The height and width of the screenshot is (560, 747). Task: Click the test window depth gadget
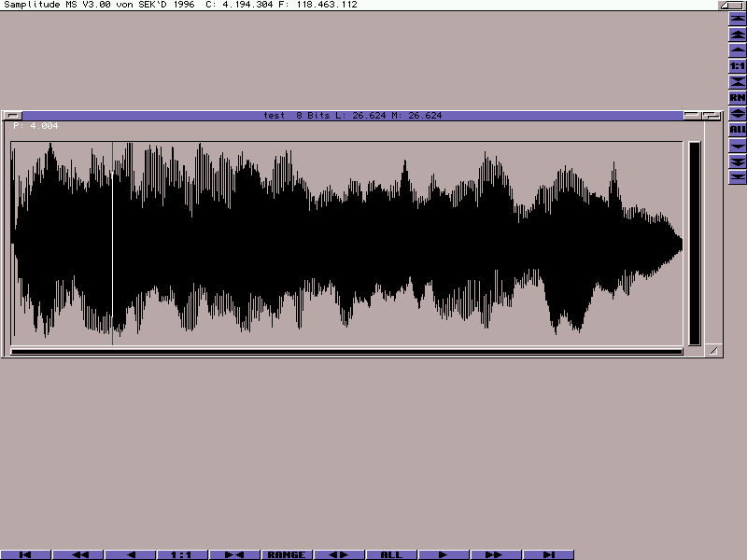712,115
